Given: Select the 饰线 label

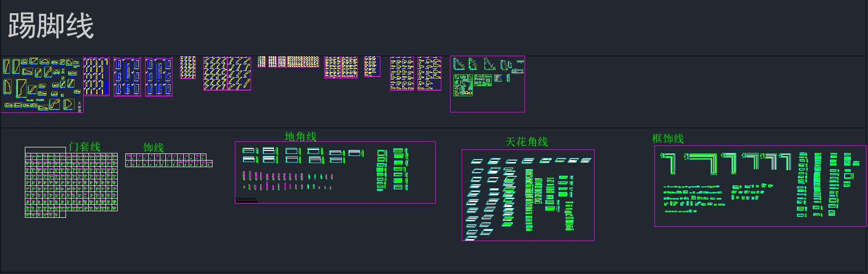Looking at the screenshot, I should tap(153, 147).
